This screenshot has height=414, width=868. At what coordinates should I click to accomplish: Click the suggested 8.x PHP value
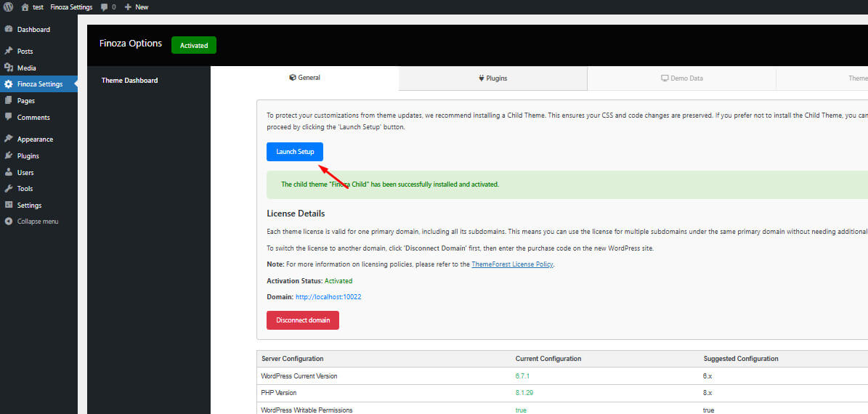(x=707, y=393)
